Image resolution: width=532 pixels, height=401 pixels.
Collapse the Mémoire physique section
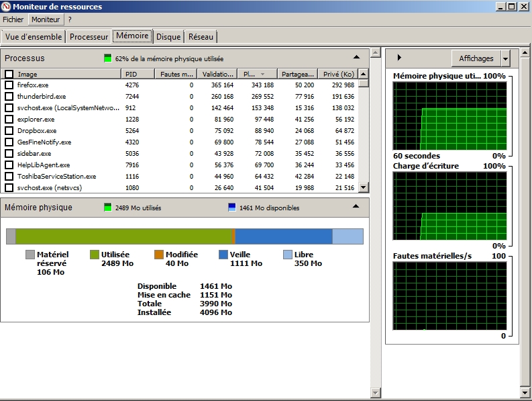357,207
